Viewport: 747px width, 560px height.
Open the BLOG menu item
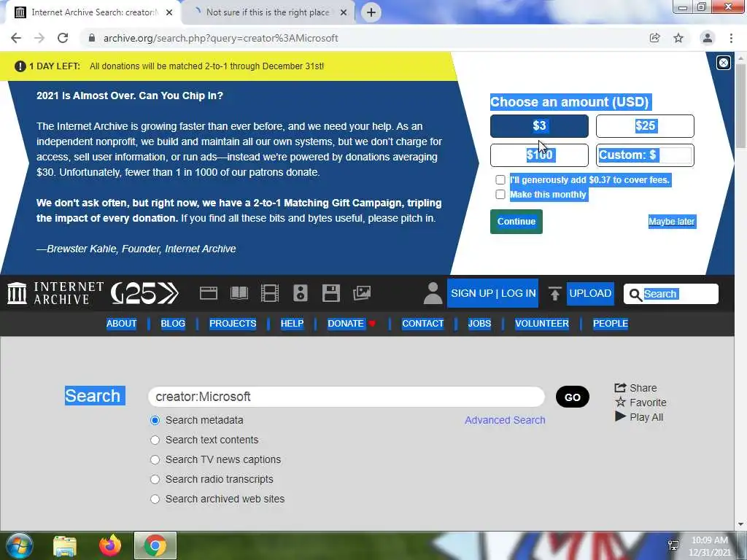[173, 323]
